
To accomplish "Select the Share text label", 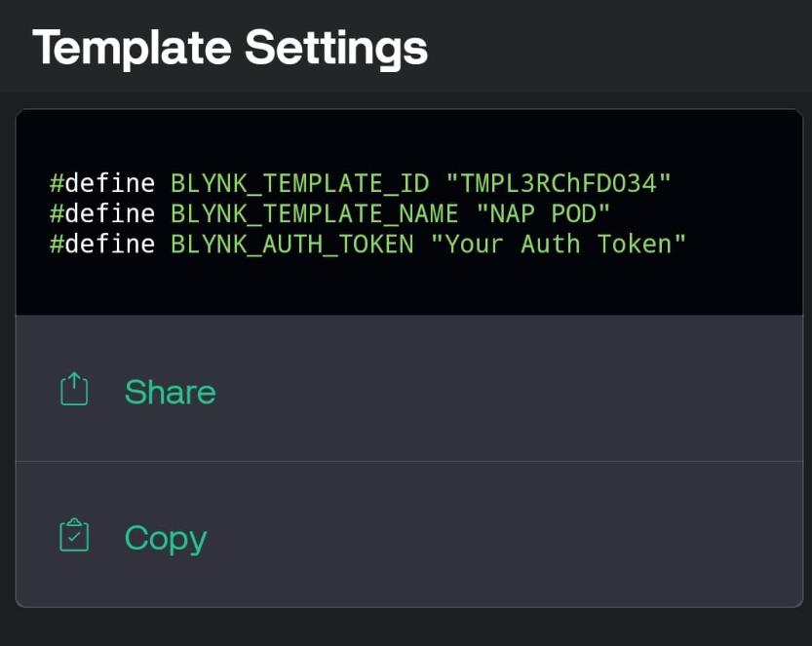I will click(x=170, y=392).
